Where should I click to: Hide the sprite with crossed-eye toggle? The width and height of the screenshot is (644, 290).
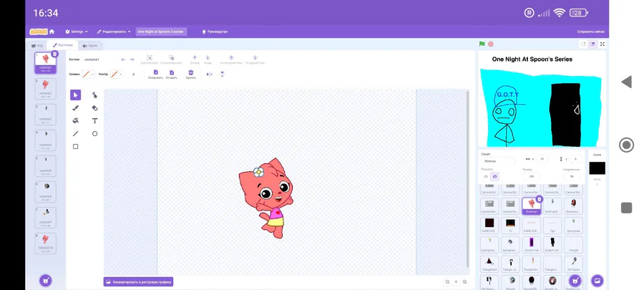point(494,177)
